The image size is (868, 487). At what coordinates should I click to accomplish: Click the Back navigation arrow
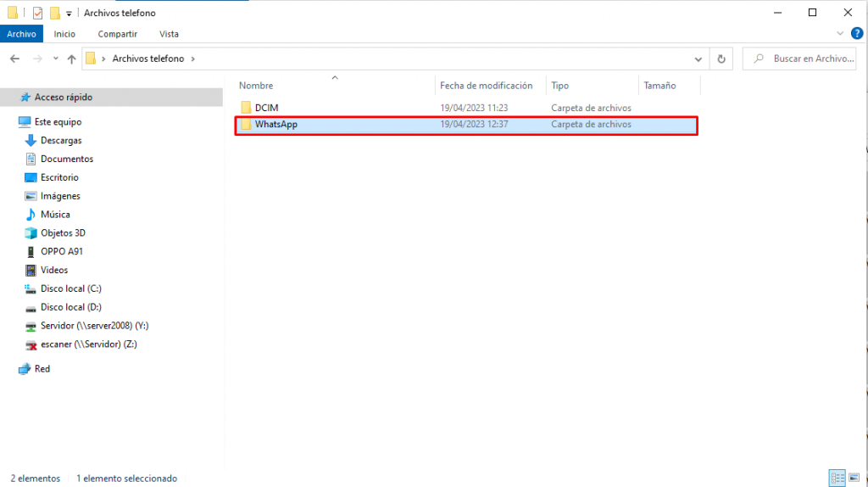pos(14,59)
